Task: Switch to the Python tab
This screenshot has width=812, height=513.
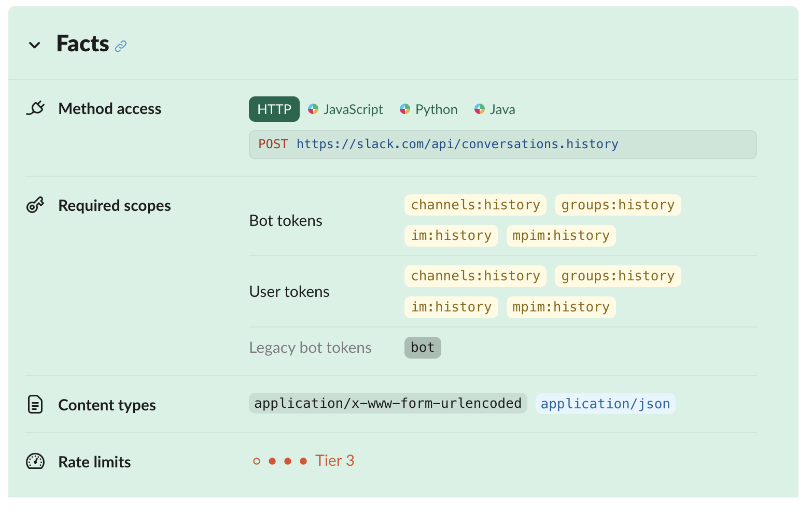Action: 429,109
